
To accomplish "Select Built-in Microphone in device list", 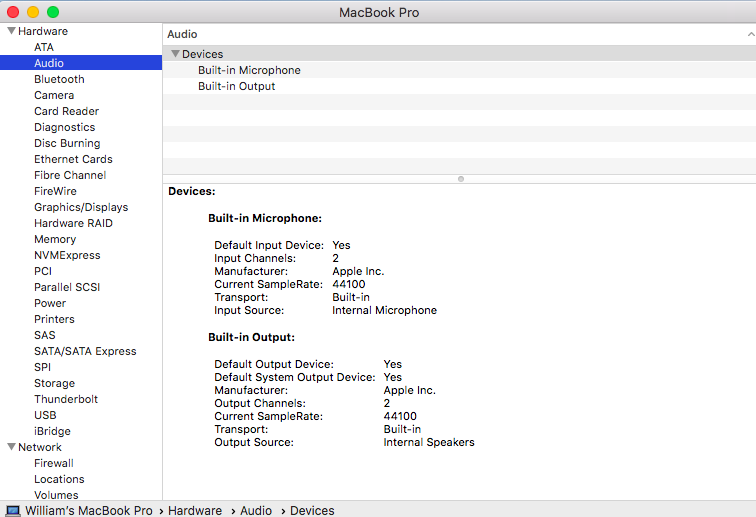I will tap(249, 70).
